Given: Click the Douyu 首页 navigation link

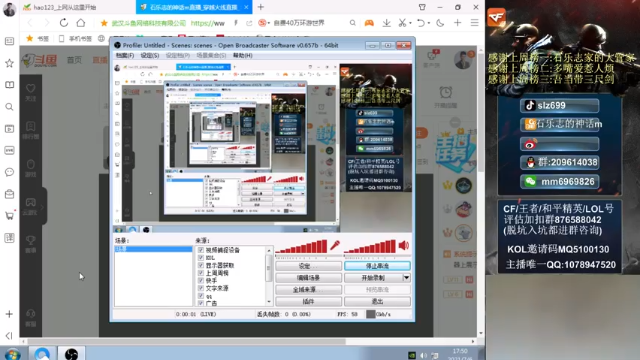Looking at the screenshot, I should click(74, 60).
